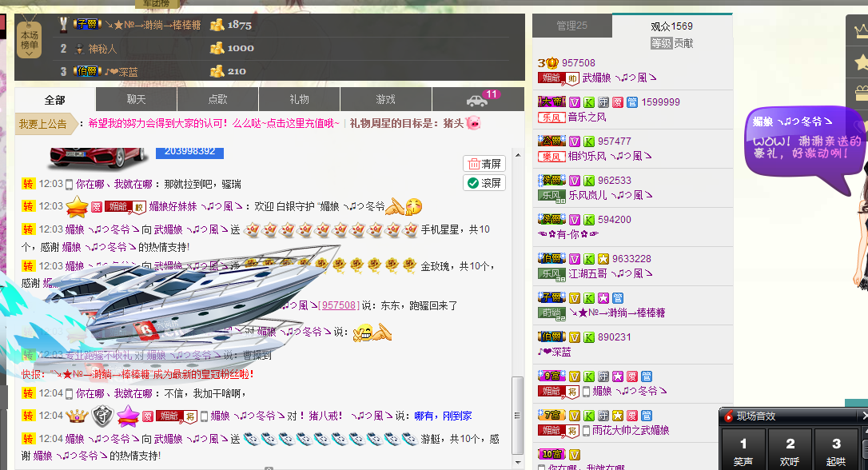
Task: Click the star icon in right sidebar
Action: point(862,62)
